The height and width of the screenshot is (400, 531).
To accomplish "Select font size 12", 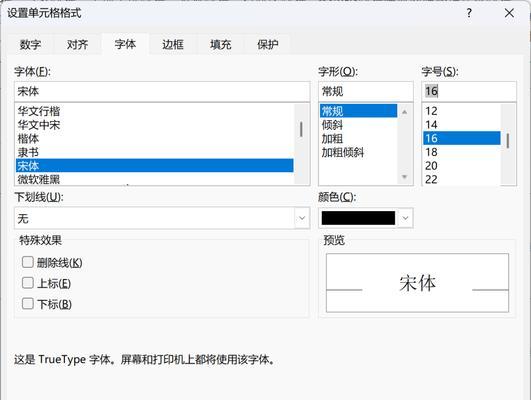I will click(462, 111).
